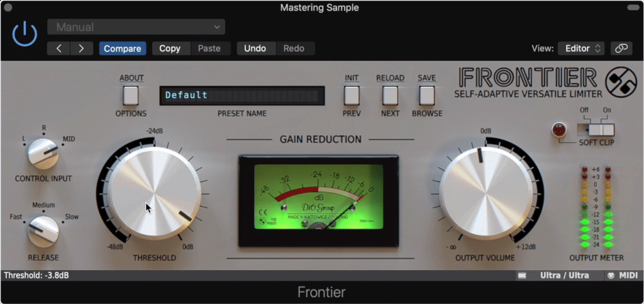
Task: Click the Output Volume knob
Action: tap(486, 193)
